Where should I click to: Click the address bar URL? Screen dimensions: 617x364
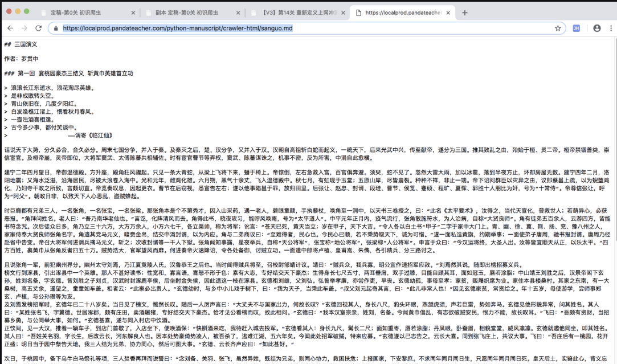[x=178, y=28]
